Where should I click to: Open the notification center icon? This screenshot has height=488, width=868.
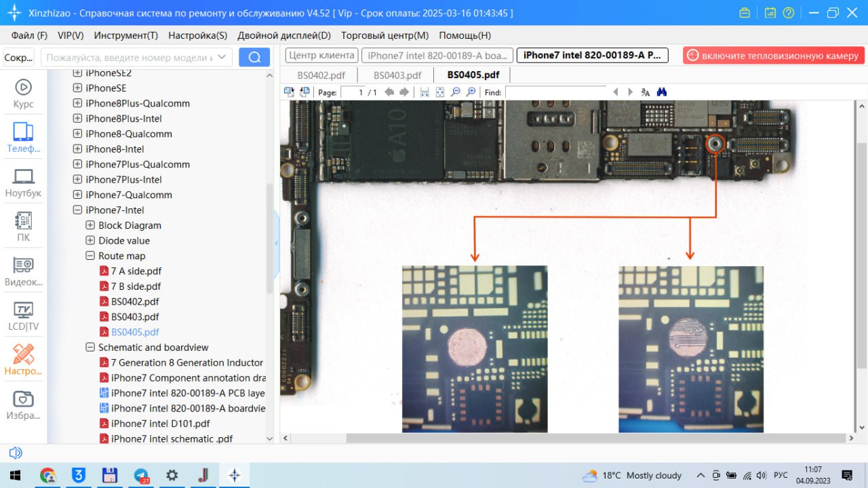(847, 475)
